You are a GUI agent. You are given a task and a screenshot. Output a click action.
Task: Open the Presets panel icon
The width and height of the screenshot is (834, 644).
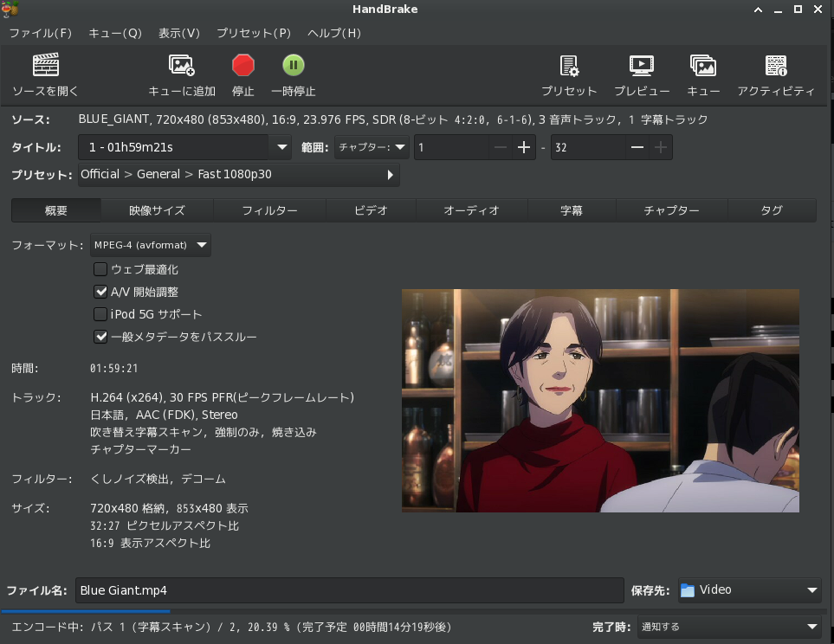tap(569, 66)
